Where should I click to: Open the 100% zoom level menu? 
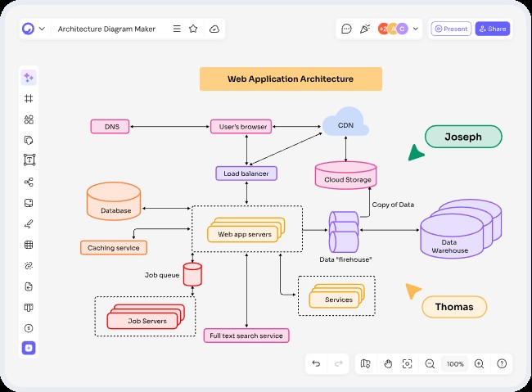455,363
